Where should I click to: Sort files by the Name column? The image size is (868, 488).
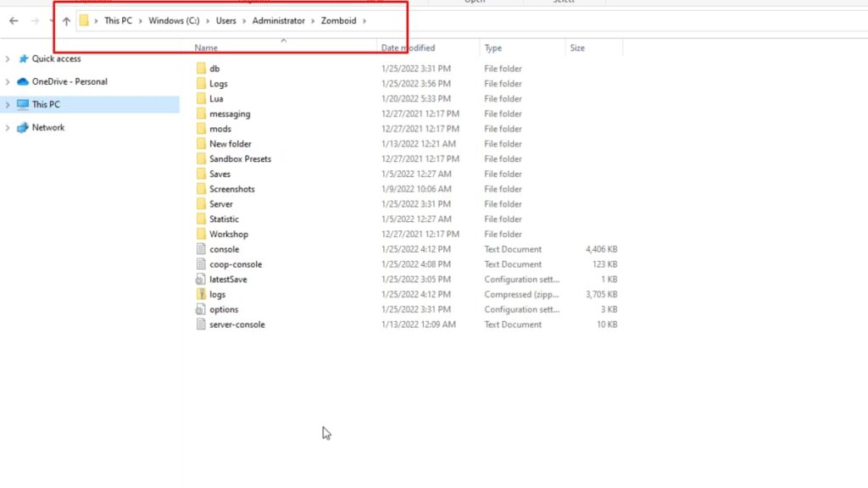206,48
